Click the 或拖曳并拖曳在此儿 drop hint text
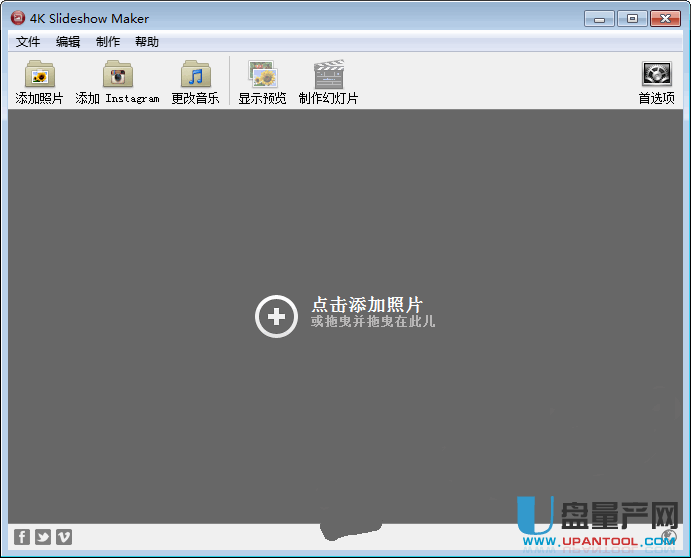The width and height of the screenshot is (691, 558). [373, 322]
